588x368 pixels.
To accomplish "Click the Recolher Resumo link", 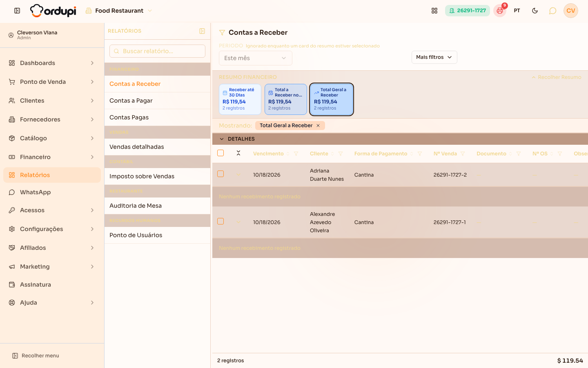I will click(556, 77).
